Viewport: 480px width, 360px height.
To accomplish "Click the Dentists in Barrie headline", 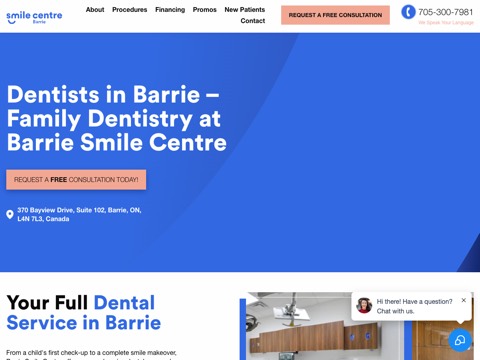I will (117, 118).
